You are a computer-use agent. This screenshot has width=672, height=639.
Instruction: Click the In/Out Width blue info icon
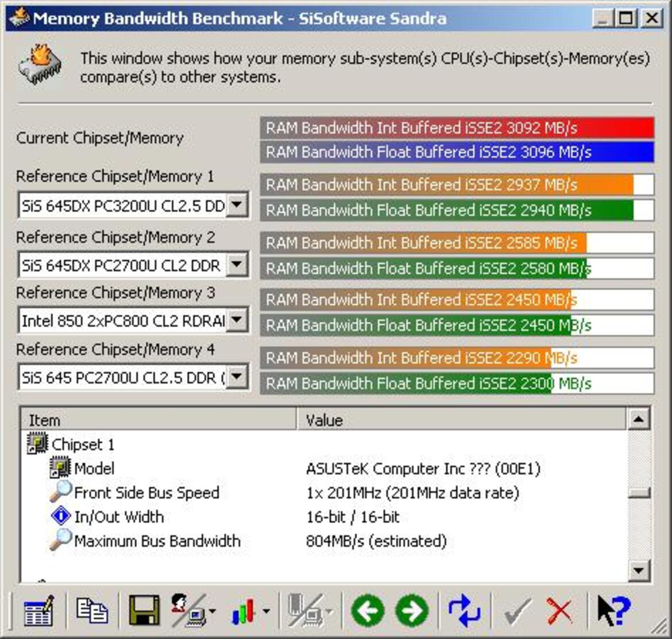click(60, 516)
